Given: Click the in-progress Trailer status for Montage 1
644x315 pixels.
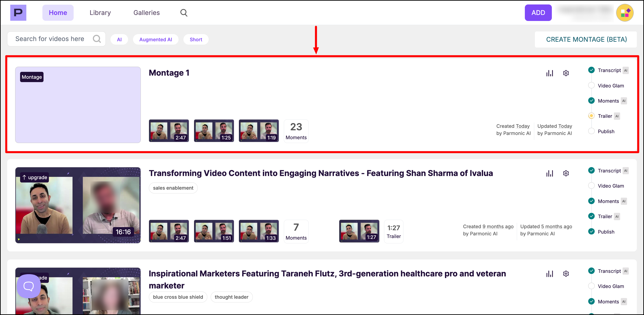Looking at the screenshot, I should [591, 116].
